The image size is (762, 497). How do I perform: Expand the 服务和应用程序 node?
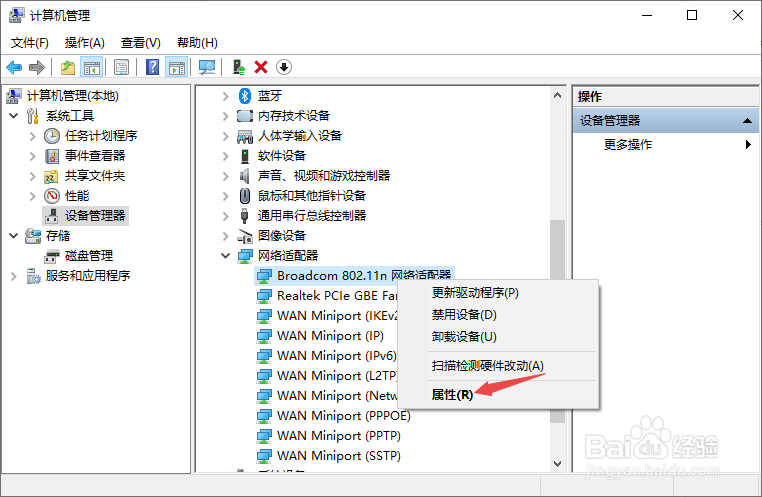14,276
